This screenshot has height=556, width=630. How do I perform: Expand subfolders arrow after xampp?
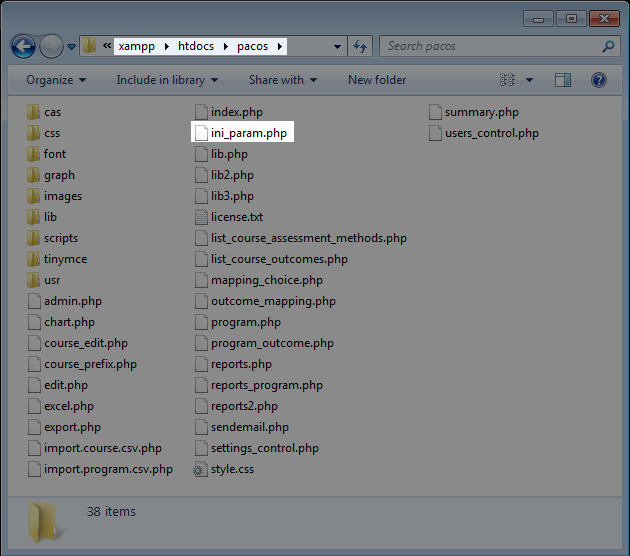pos(167,47)
